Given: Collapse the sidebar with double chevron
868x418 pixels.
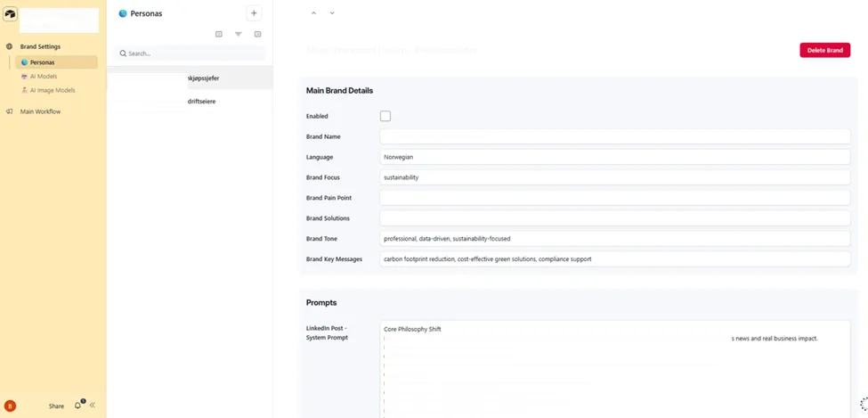Looking at the screenshot, I should pyautogui.click(x=93, y=406).
